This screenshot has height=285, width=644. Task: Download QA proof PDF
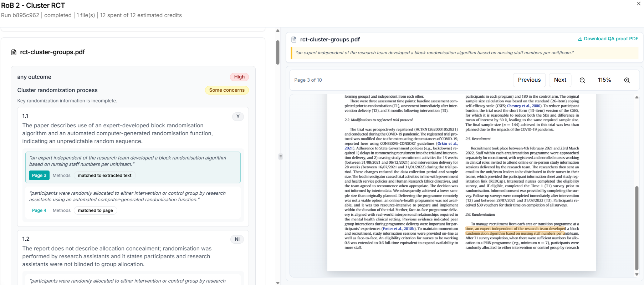pyautogui.click(x=608, y=39)
